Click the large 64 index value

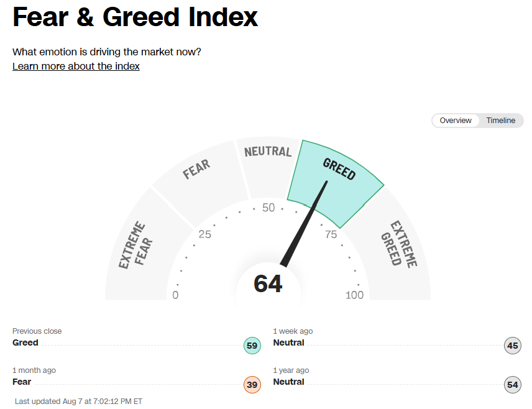(x=268, y=284)
